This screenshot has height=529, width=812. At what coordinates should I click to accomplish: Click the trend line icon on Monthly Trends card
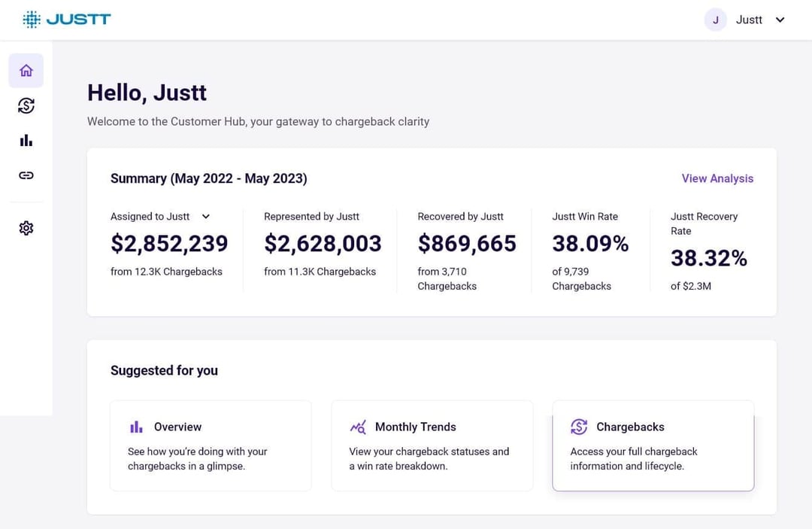357,427
